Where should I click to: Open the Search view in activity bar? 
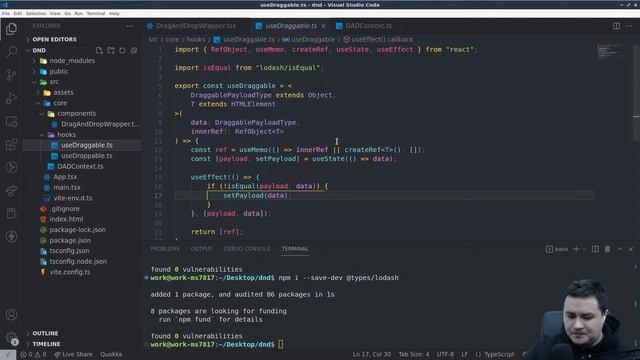[x=11, y=51]
